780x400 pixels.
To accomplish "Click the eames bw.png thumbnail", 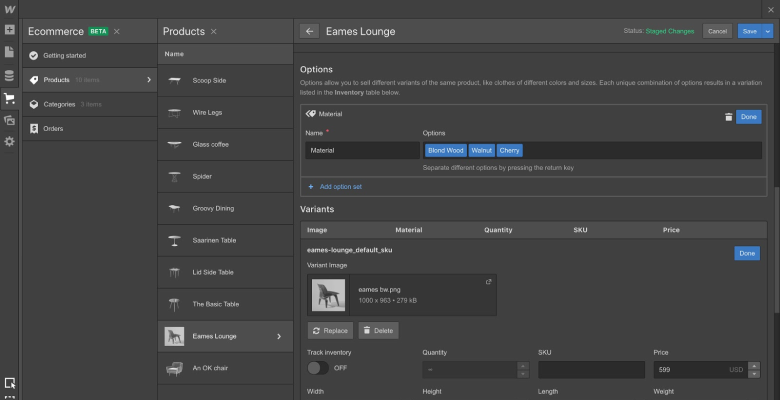I will click(328, 295).
